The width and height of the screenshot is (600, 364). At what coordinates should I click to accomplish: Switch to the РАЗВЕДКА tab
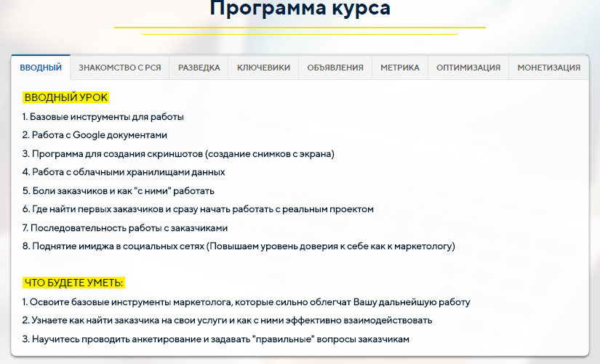[199, 68]
